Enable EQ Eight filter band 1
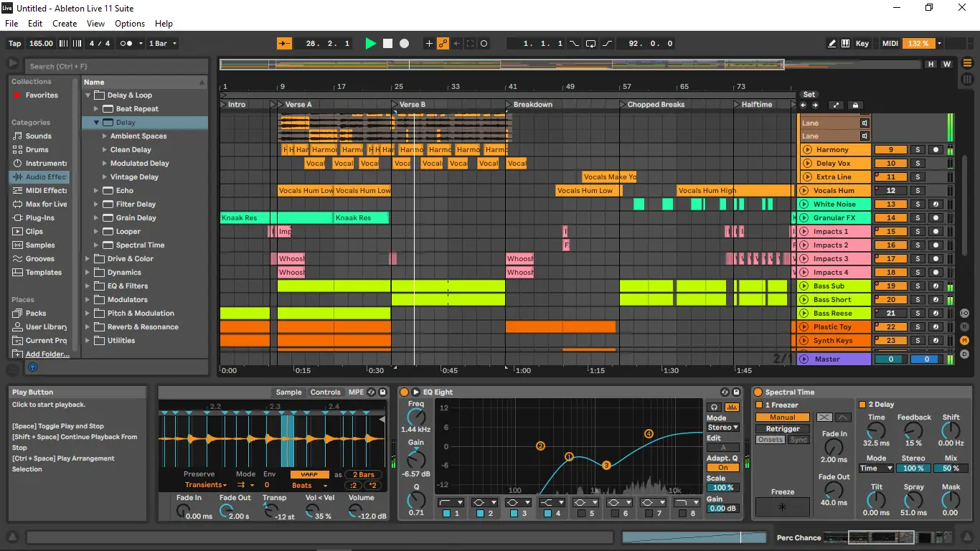 click(x=446, y=514)
